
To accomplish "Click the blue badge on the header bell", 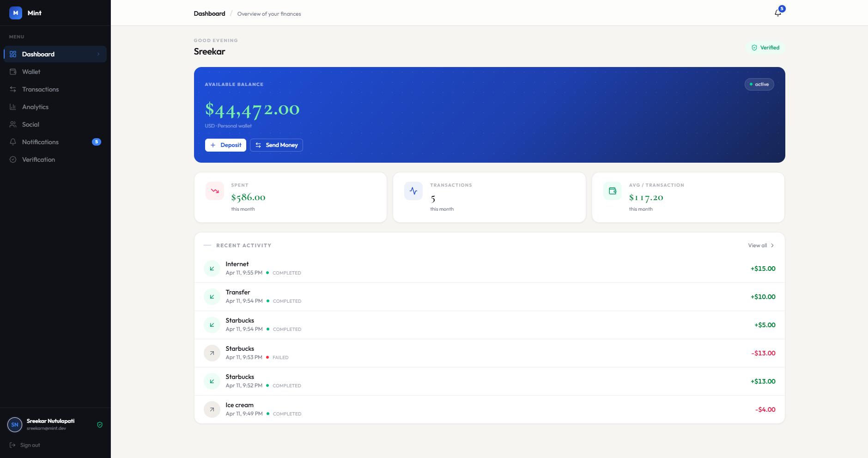I will point(782,9).
